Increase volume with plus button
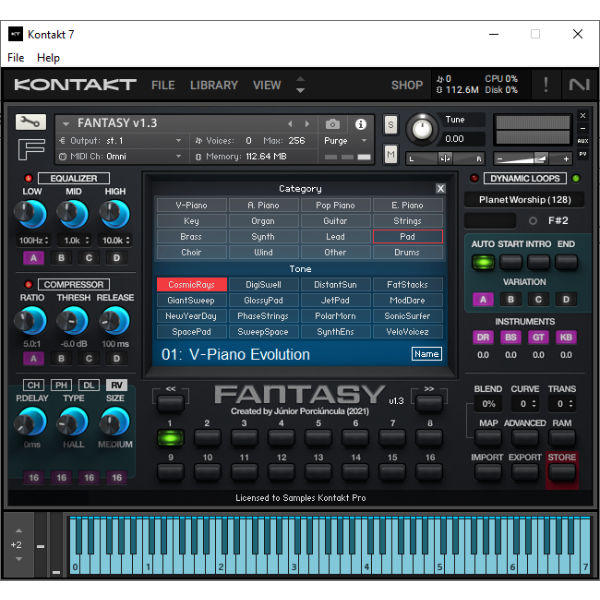 tap(566, 158)
